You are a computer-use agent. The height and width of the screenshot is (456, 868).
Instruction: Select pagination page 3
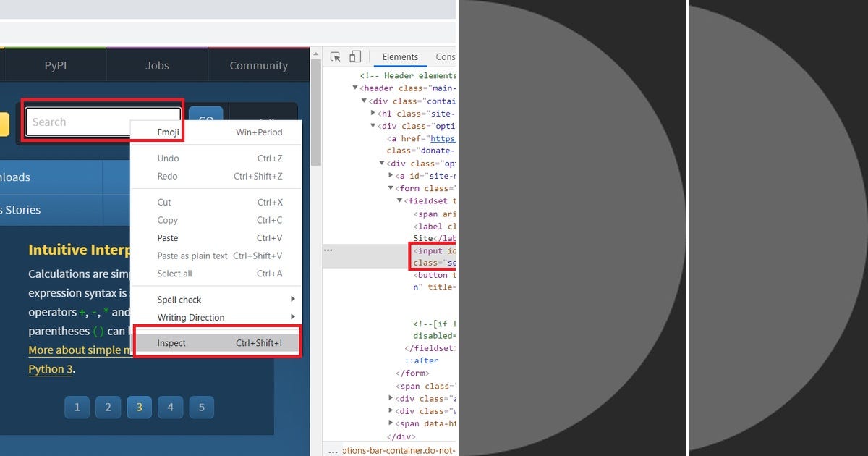pos(139,407)
